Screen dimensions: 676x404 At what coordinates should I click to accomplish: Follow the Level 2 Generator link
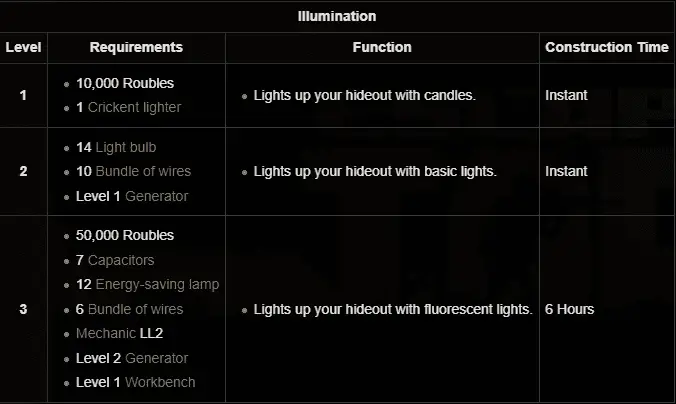click(x=156, y=358)
